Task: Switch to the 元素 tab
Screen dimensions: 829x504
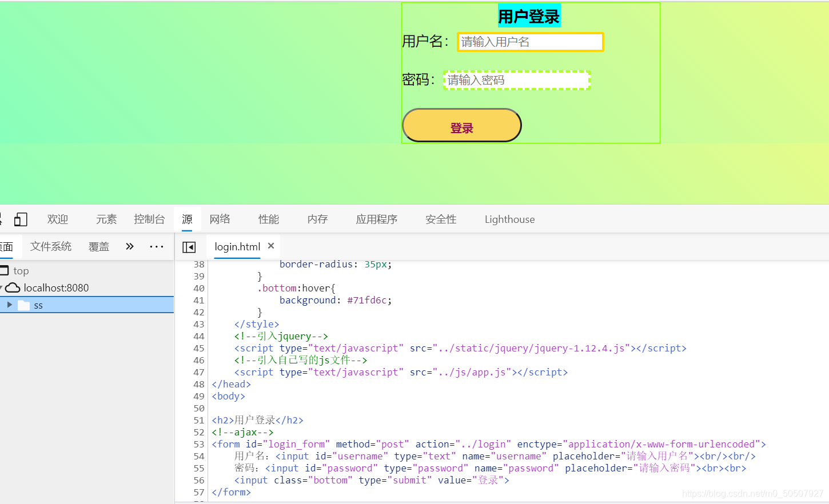Action: pos(106,219)
